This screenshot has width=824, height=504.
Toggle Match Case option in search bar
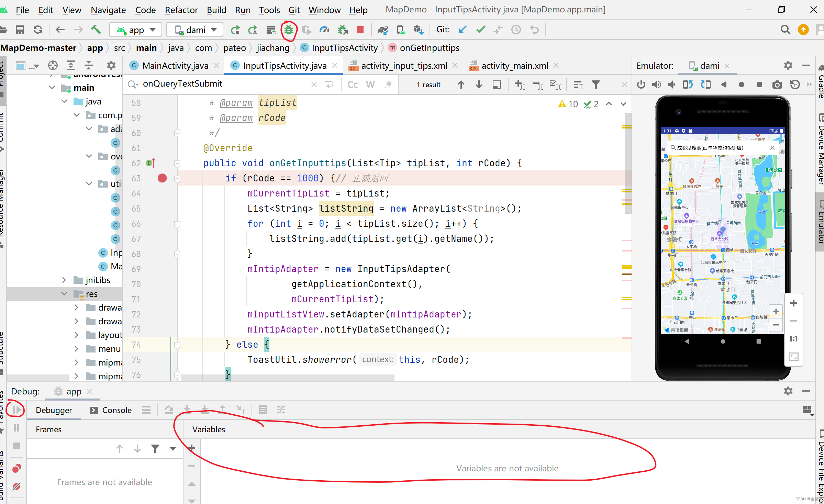click(353, 85)
